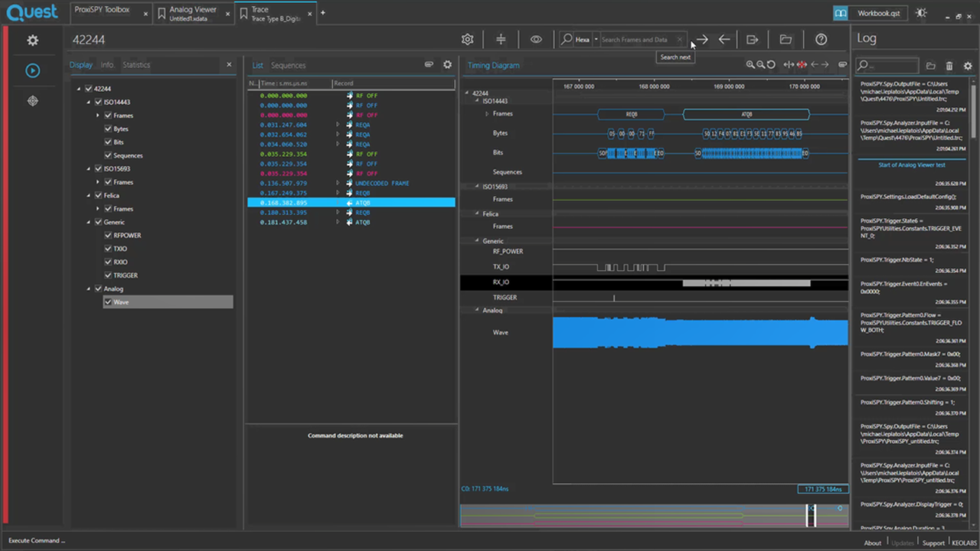Image resolution: width=980 pixels, height=551 pixels.
Task: Toggle the Bytes checkbox
Action: point(108,129)
